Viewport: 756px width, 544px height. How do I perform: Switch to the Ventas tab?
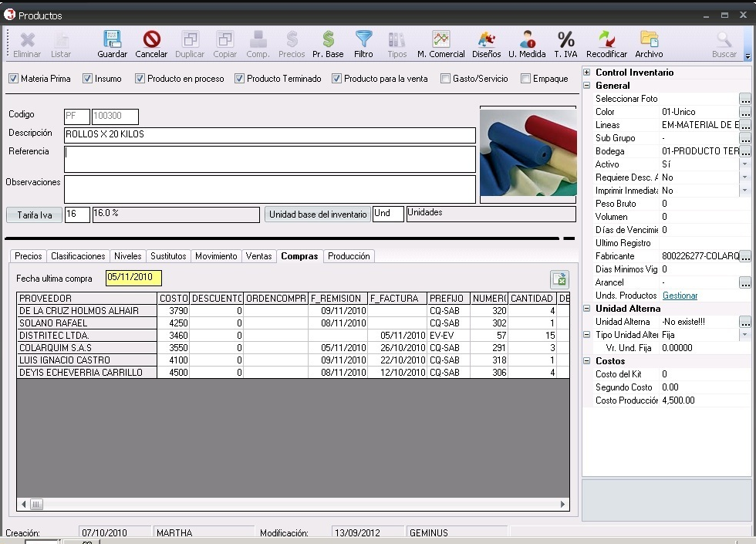click(x=258, y=256)
